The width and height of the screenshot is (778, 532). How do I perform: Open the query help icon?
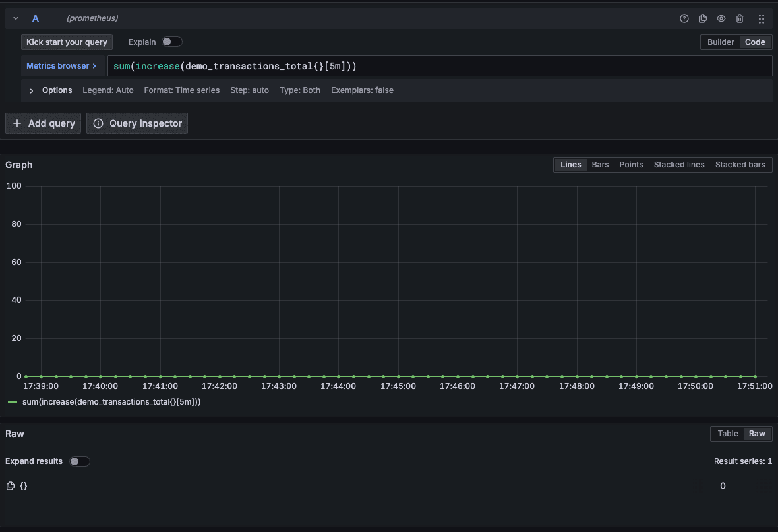click(684, 18)
